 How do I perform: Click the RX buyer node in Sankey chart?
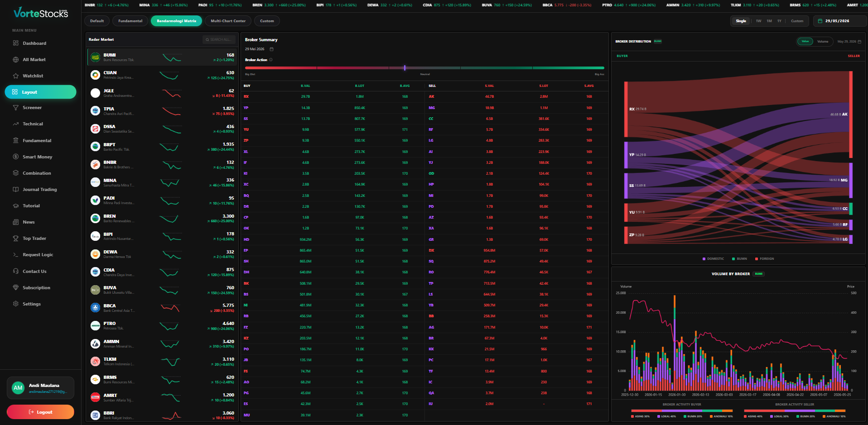point(626,109)
